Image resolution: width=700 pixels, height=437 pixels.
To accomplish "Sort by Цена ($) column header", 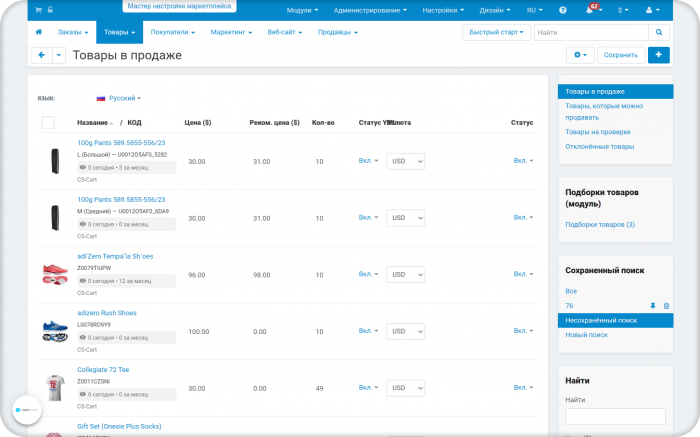I will pos(198,123).
